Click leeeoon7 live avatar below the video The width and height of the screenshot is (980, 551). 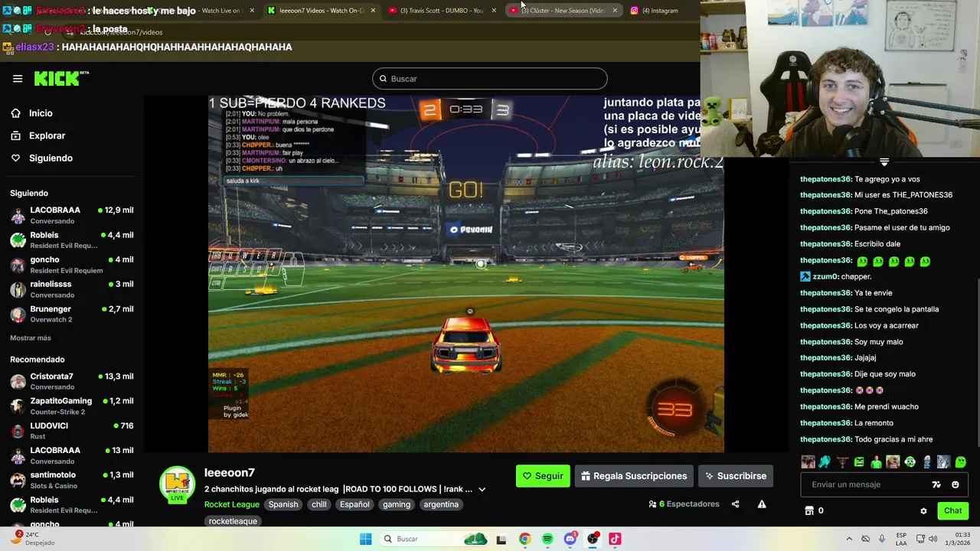[x=177, y=485]
